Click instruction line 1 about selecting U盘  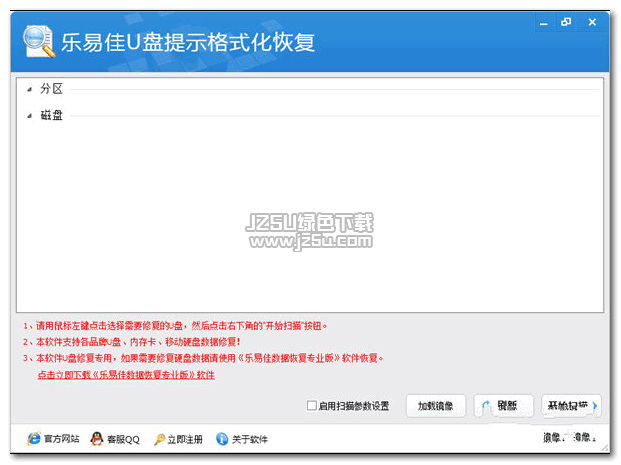click(175, 326)
